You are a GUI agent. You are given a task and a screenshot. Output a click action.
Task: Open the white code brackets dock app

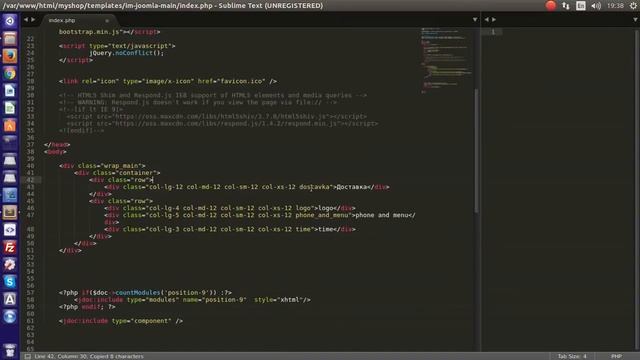tap(10, 230)
